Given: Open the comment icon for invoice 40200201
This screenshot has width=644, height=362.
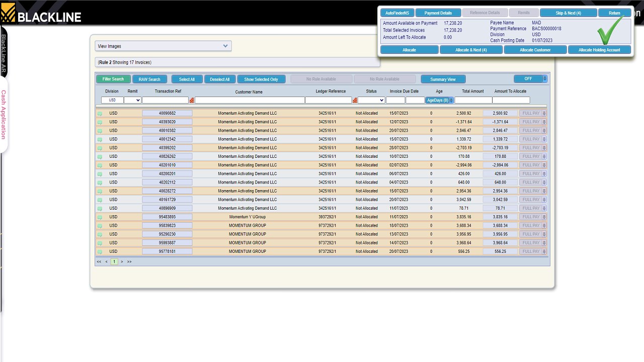Looking at the screenshot, I should coord(100,174).
